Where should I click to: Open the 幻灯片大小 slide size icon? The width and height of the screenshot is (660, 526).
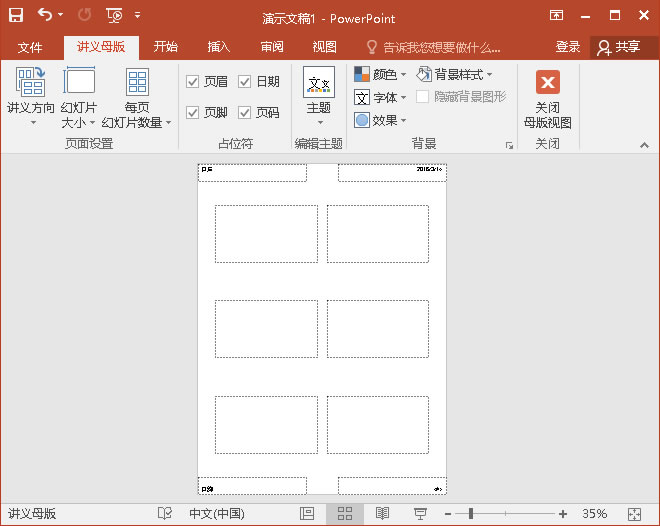click(79, 82)
